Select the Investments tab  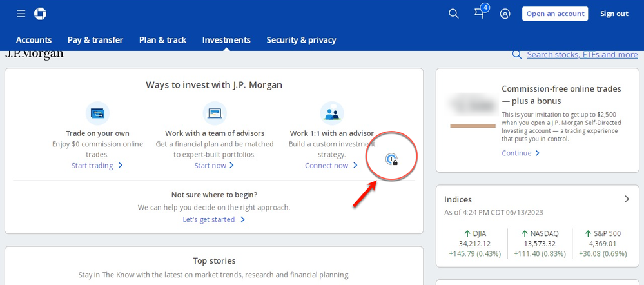(226, 40)
